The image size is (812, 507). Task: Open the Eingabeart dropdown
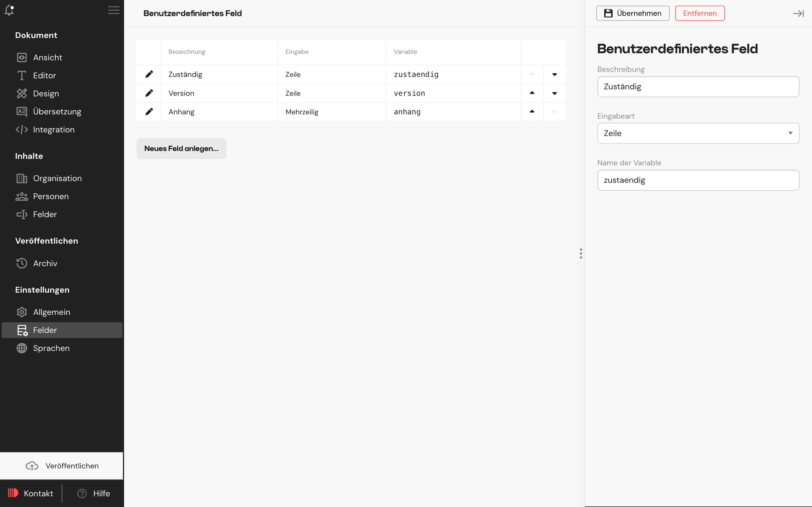point(698,133)
